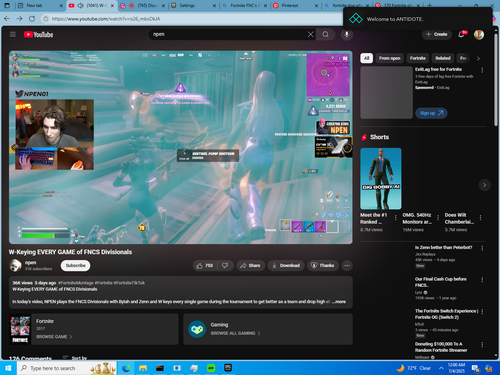Screen dimensions: 500x375
Task: Expand the description with ...more
Action: pyautogui.click(x=339, y=302)
